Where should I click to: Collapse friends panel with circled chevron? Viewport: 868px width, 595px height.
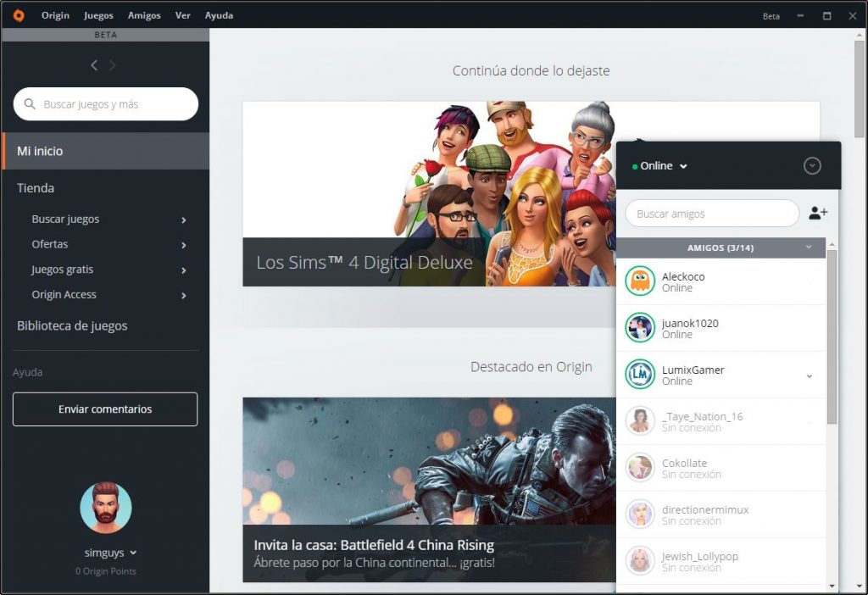(812, 166)
